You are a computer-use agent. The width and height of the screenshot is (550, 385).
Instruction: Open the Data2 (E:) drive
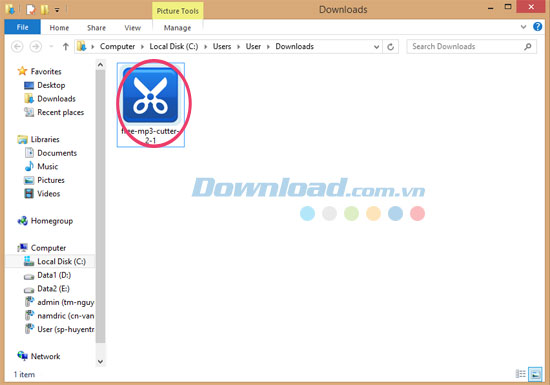coord(53,289)
